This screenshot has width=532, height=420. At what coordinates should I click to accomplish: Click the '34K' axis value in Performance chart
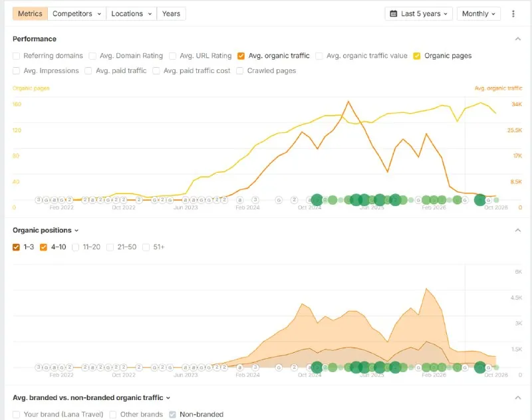[x=517, y=104]
